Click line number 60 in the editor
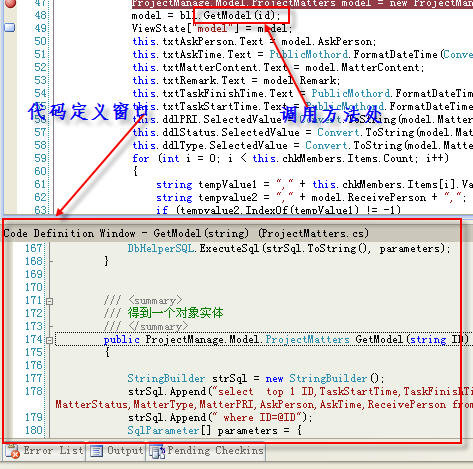The image size is (473, 469). pos(40,171)
